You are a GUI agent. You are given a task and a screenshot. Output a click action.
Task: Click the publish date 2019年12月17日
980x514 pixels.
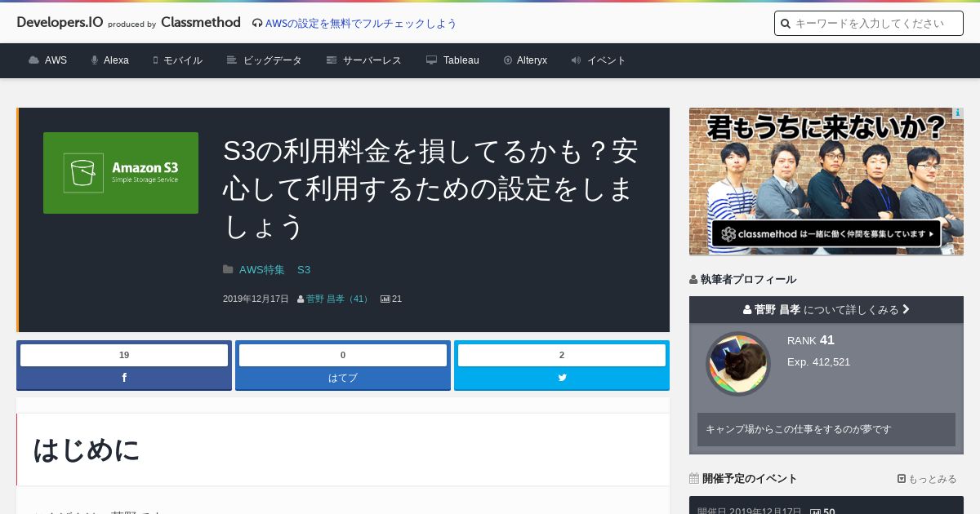[256, 299]
